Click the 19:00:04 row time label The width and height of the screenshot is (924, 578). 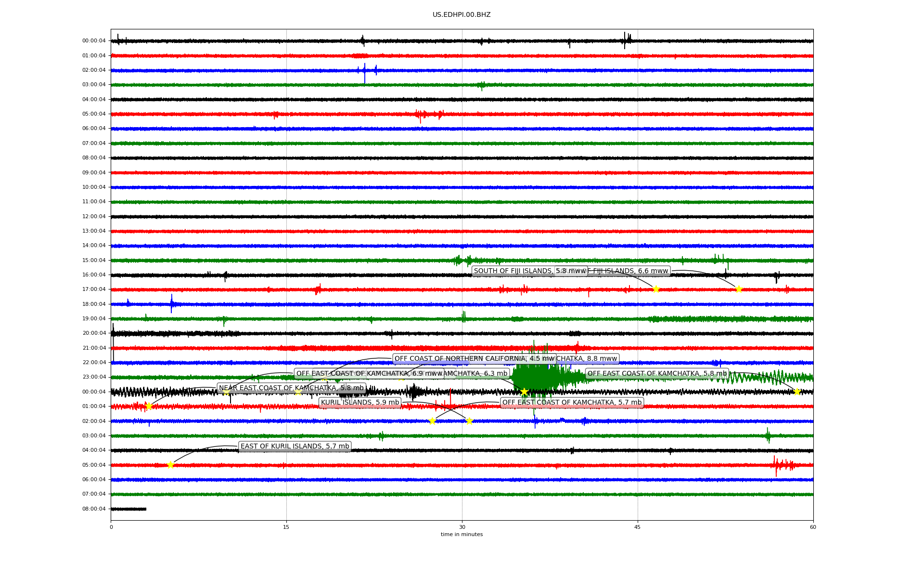tap(94, 318)
